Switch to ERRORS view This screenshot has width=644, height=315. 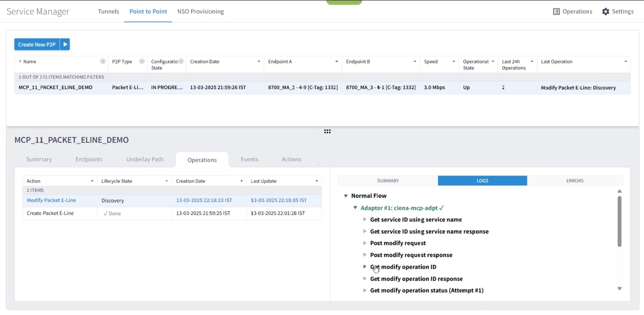pos(575,181)
